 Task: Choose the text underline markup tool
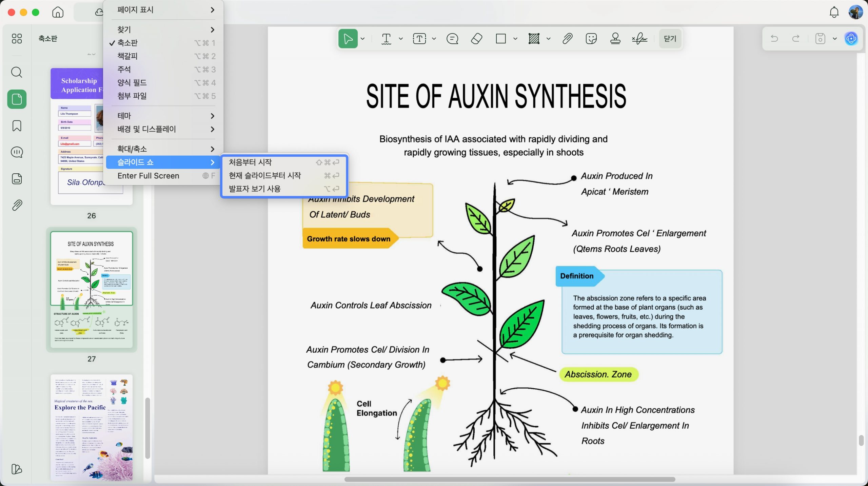click(x=386, y=39)
